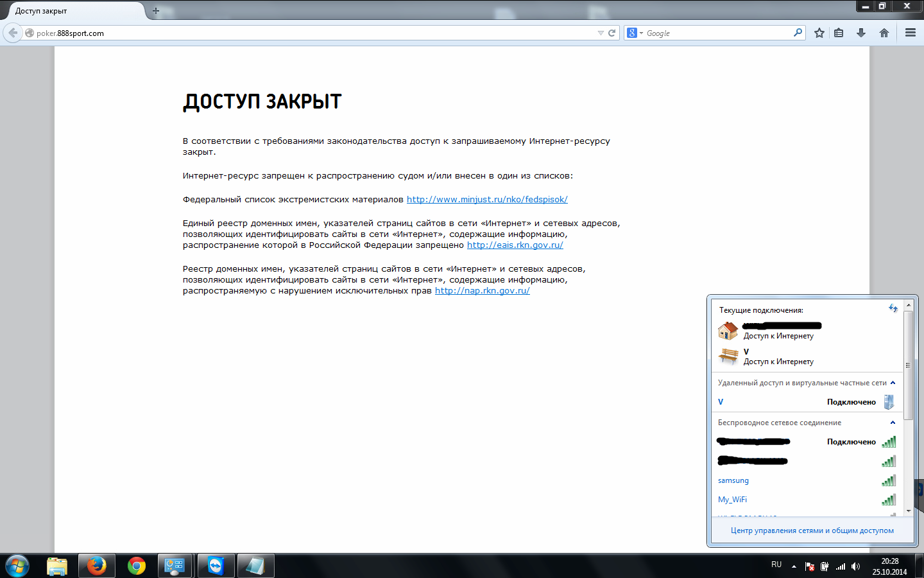The image size is (924, 578).
Task: Open the Firefox hamburger menu
Action: [x=910, y=33]
